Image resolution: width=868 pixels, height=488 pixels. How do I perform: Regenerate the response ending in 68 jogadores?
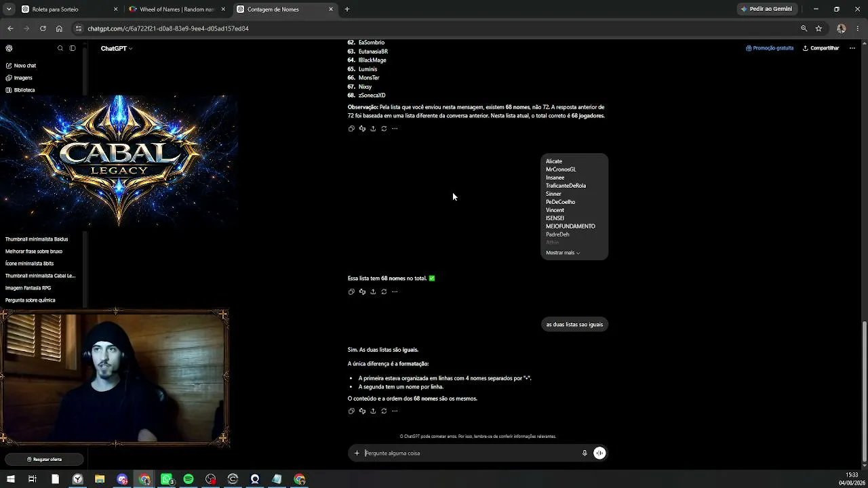click(384, 129)
